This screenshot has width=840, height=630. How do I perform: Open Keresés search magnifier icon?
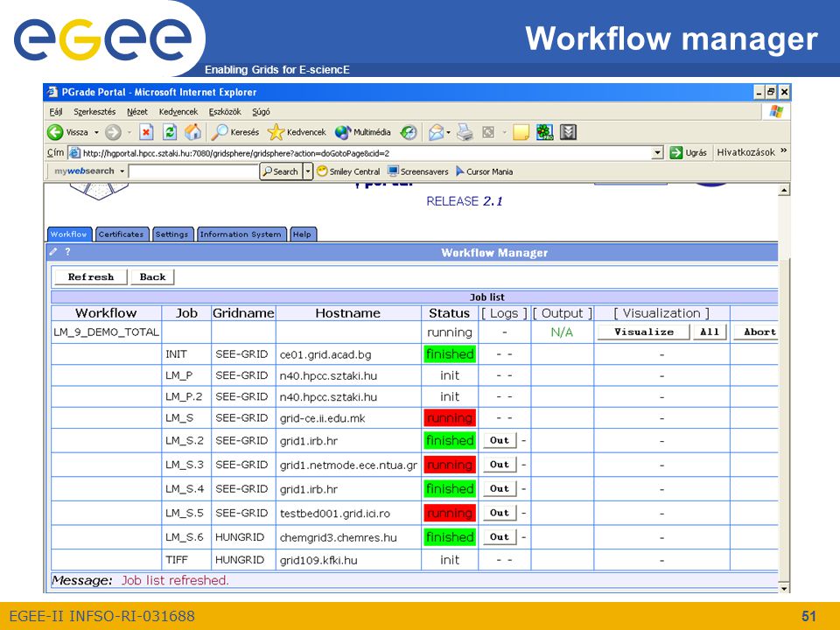tap(219, 132)
